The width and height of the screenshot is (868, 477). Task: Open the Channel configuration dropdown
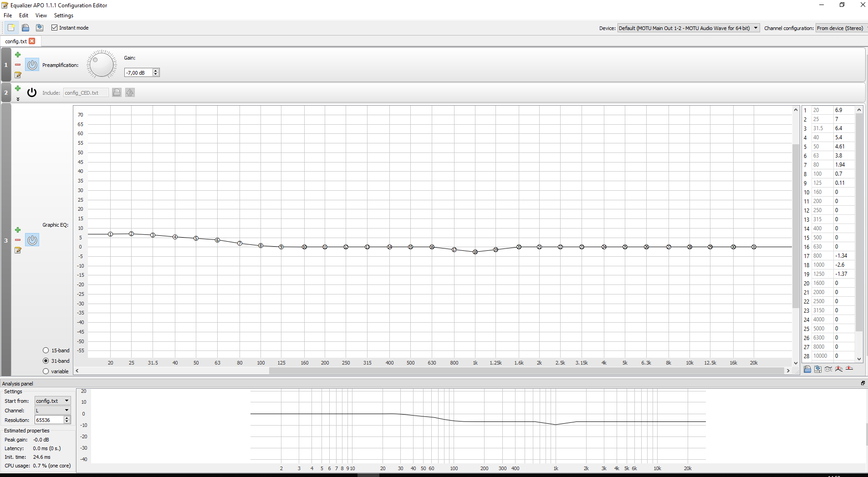pyautogui.click(x=842, y=28)
